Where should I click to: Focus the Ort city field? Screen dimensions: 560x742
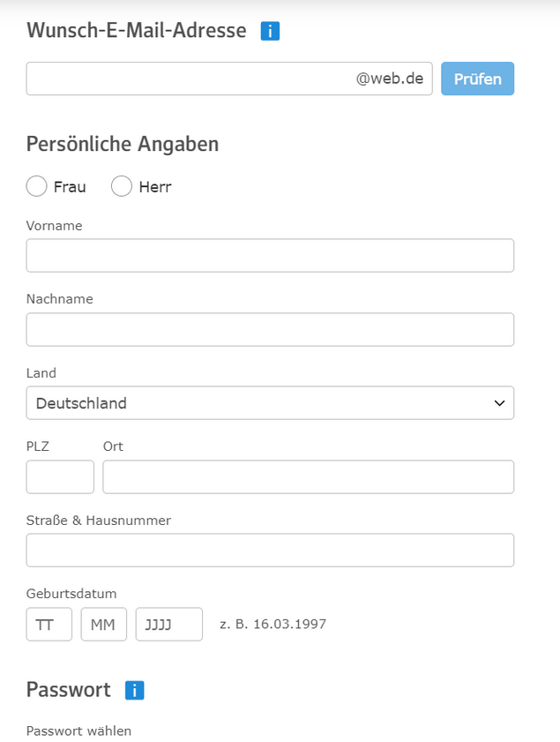point(308,476)
